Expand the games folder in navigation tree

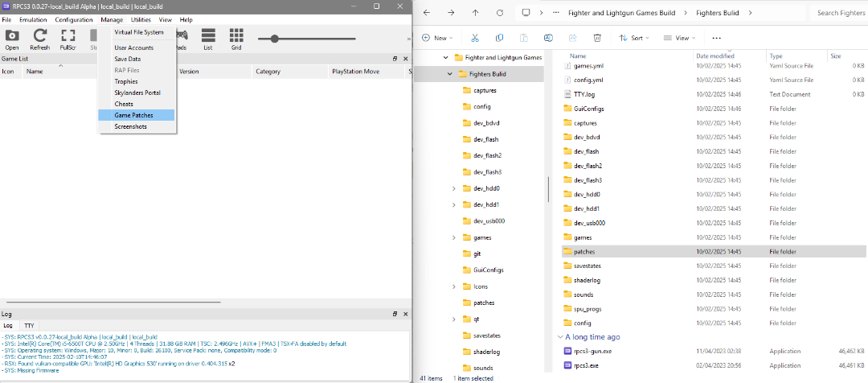click(x=455, y=237)
